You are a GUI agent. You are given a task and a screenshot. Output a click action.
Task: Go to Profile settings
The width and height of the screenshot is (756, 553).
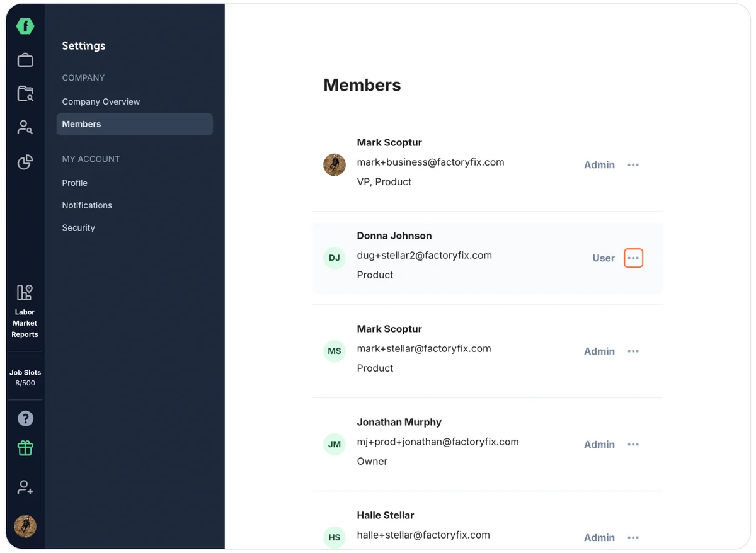pyautogui.click(x=74, y=183)
